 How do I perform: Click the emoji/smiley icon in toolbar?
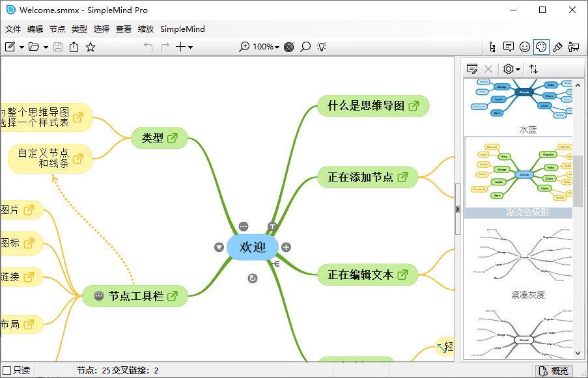pos(524,46)
